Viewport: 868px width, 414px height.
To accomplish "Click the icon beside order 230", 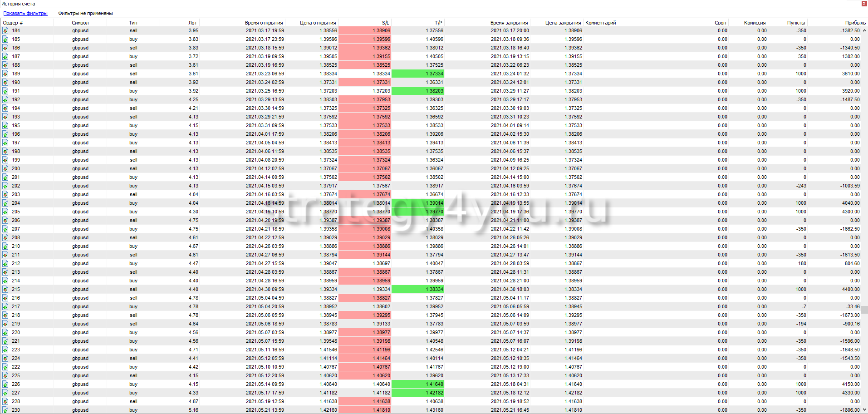I will [5, 410].
